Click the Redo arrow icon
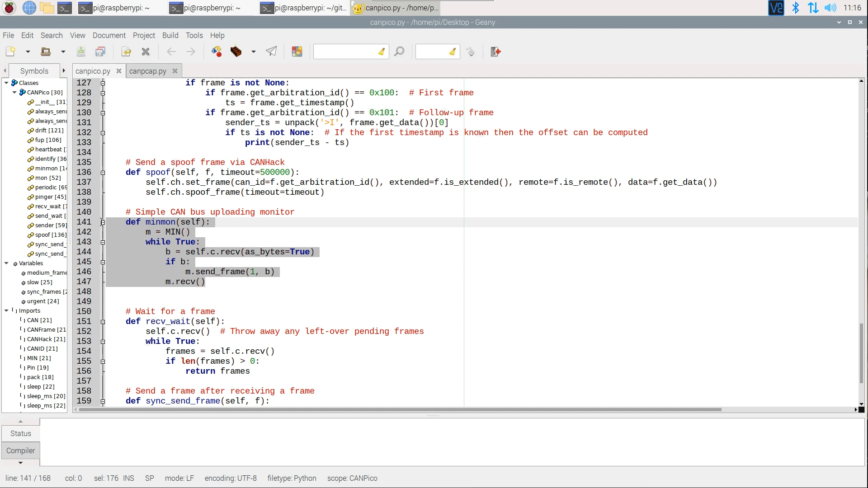Screen dimensions: 868x488 click(191, 52)
